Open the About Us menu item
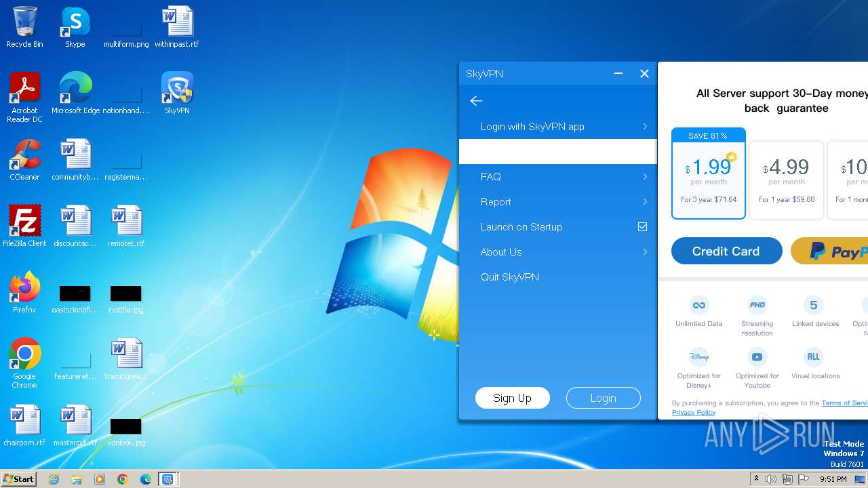 pyautogui.click(x=557, y=252)
